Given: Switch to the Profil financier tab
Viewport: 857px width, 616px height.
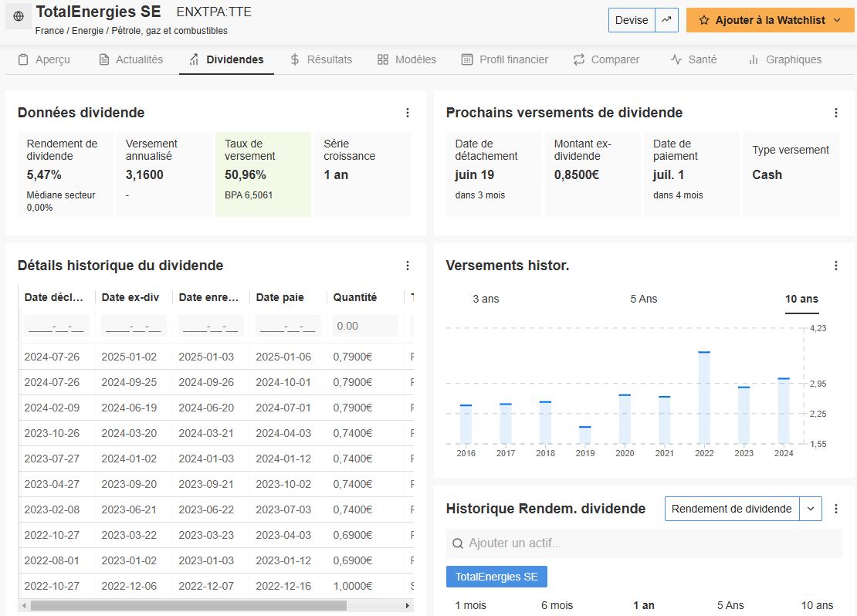Looking at the screenshot, I should [504, 59].
